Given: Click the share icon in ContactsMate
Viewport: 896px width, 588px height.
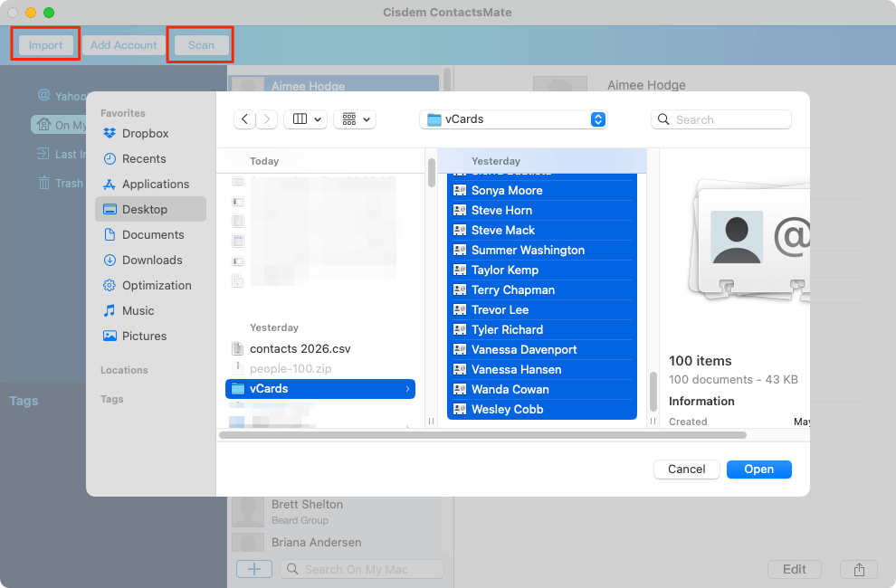Looking at the screenshot, I should (x=859, y=569).
